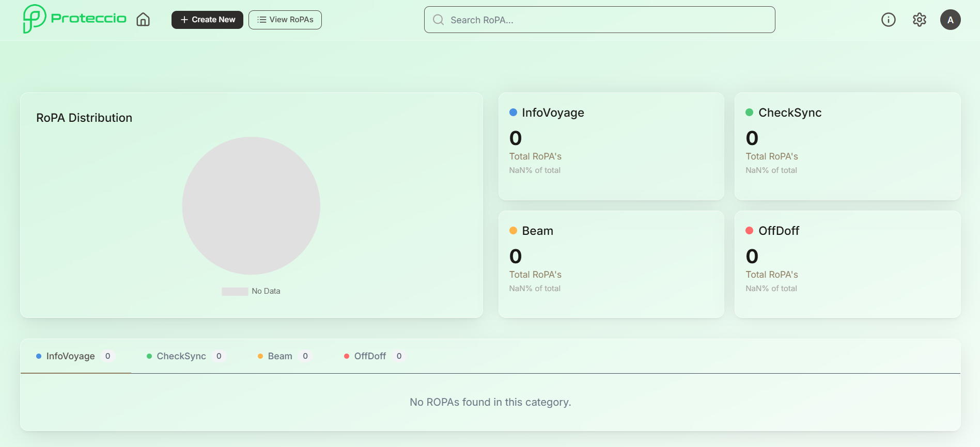The image size is (980, 447).
Task: Open the settings gear icon
Action: tap(919, 20)
